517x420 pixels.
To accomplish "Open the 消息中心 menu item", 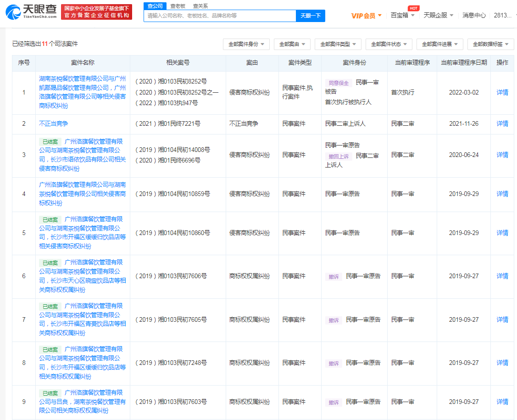I will pos(474,15).
